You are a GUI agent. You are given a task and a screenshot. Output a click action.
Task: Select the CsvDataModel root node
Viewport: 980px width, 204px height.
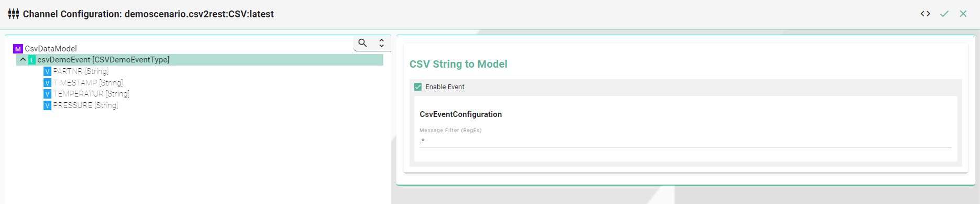51,49
